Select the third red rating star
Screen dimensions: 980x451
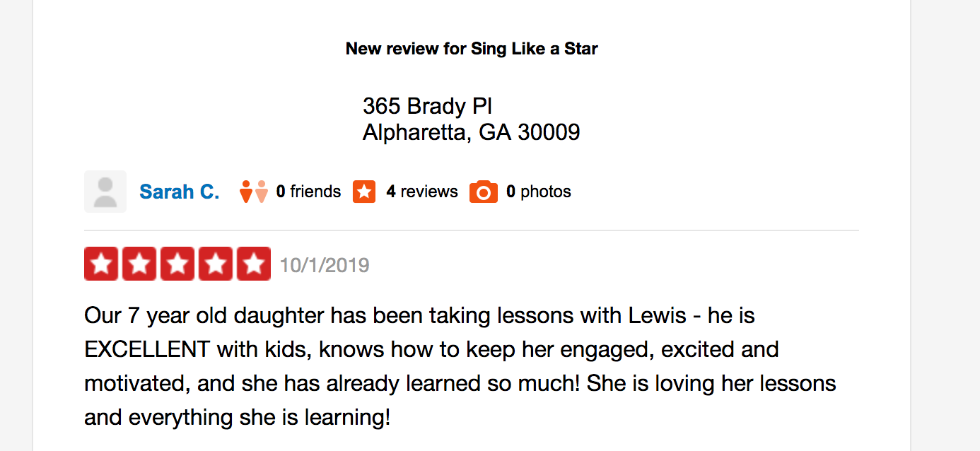(178, 264)
